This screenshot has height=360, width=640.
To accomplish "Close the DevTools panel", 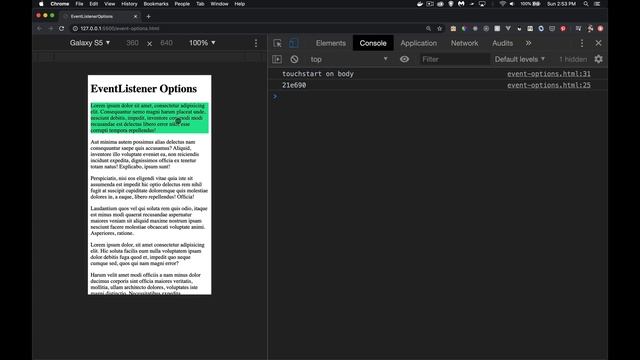I will click(598, 43).
